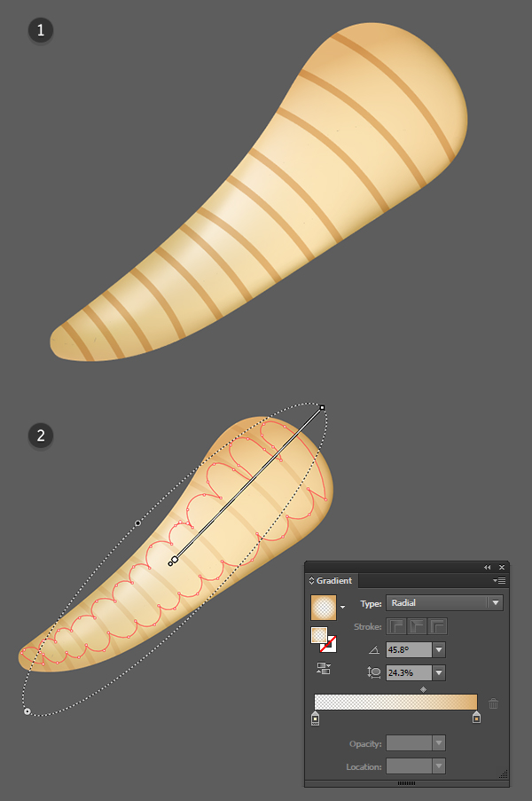The height and width of the screenshot is (801, 532).
Task: Click the aspect ratio icon
Action: (373, 672)
